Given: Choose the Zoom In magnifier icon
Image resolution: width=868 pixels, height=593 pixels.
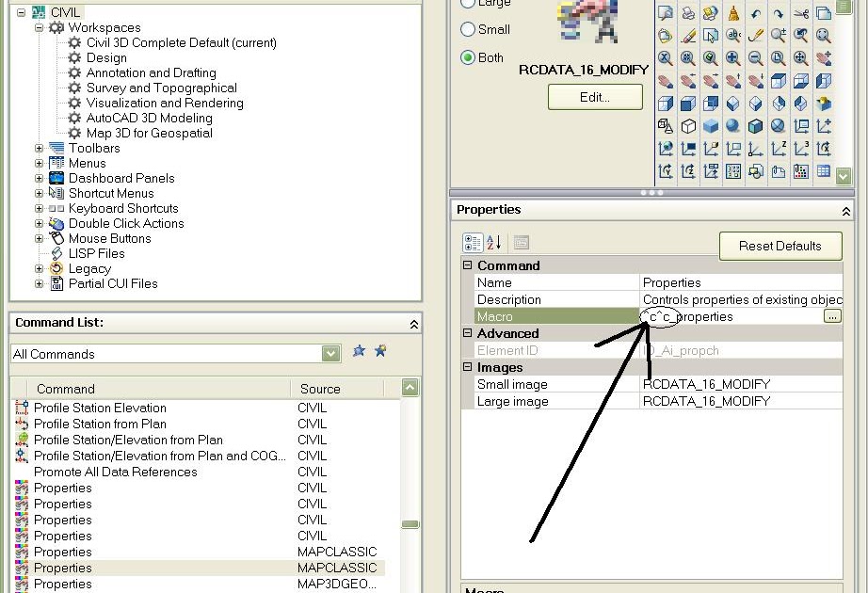Looking at the screenshot, I should (733, 57).
